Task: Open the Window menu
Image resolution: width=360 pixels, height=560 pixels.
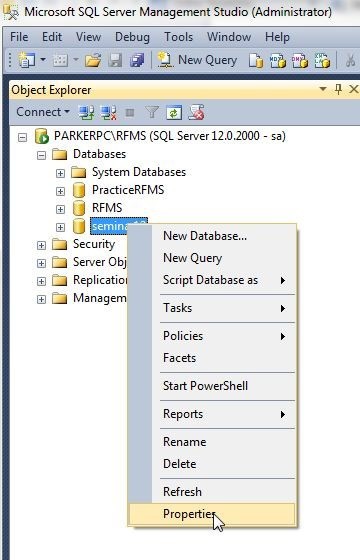Action: (229, 37)
